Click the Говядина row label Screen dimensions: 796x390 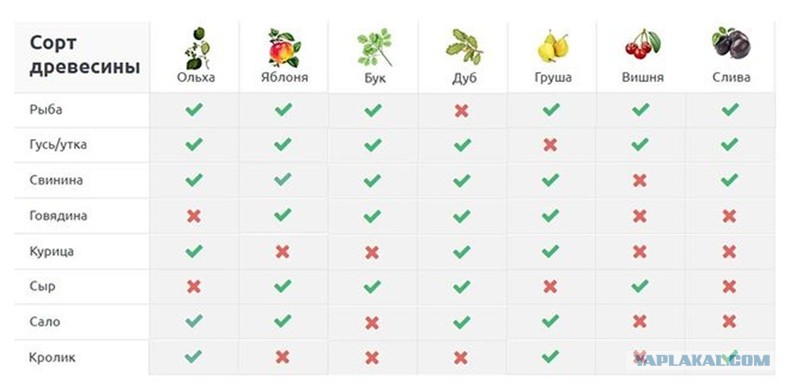pyautogui.click(x=58, y=216)
